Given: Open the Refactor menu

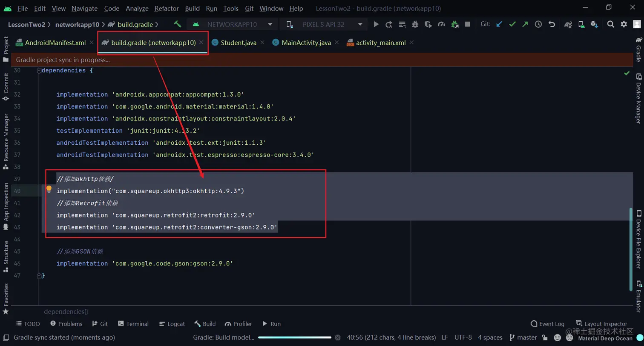Looking at the screenshot, I should pyautogui.click(x=167, y=8).
